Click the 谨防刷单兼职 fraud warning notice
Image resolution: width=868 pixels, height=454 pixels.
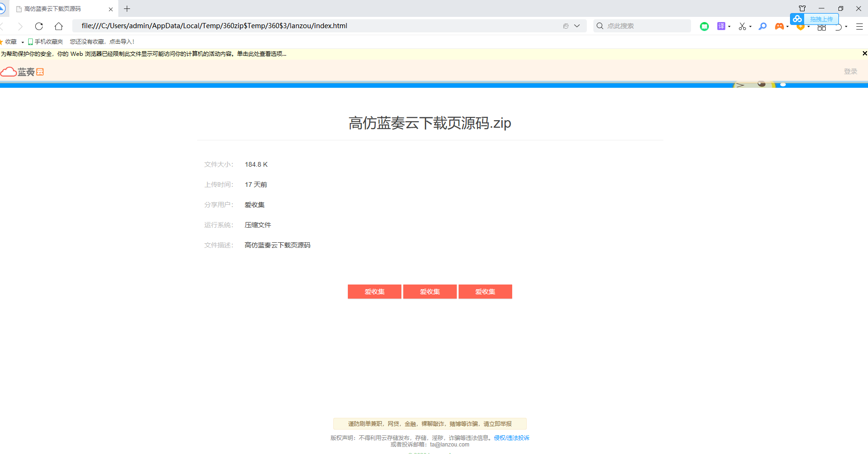point(430,424)
